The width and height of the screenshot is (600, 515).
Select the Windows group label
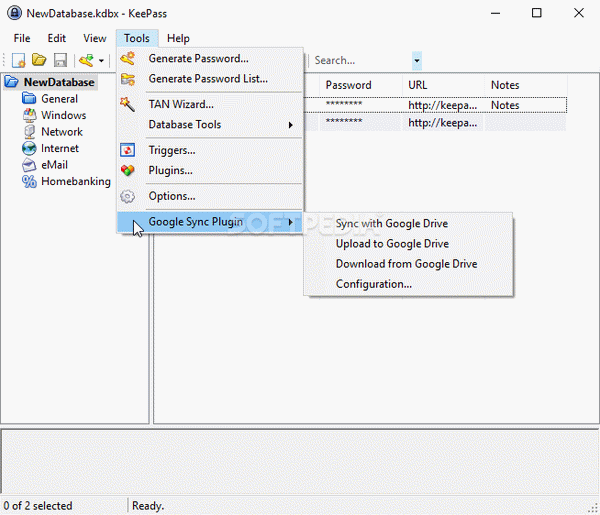pos(64,115)
